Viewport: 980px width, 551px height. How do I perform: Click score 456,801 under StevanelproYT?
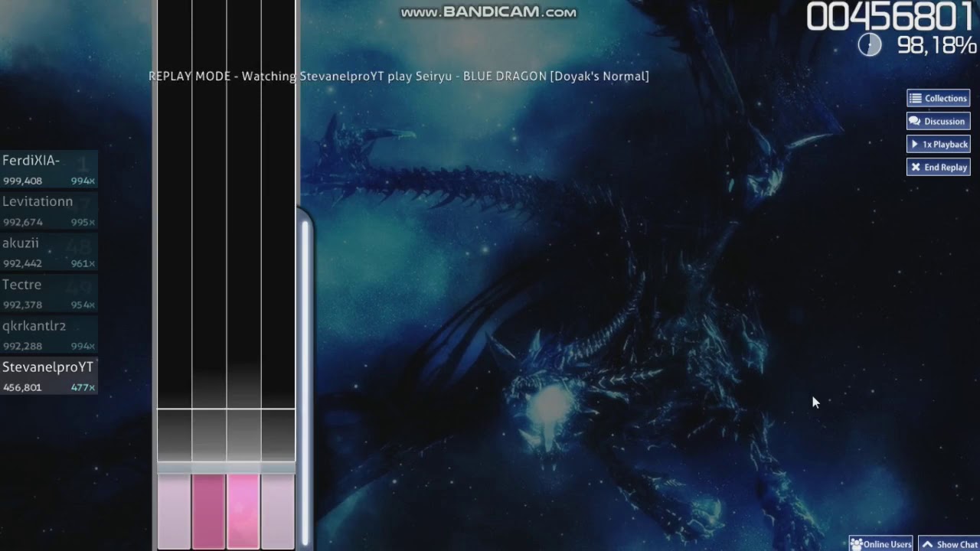pos(22,387)
